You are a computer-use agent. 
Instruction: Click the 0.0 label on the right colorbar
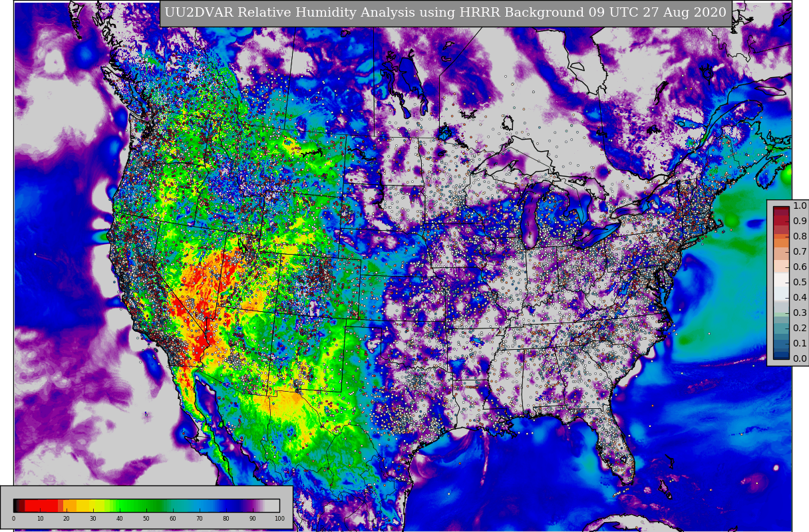tap(800, 359)
